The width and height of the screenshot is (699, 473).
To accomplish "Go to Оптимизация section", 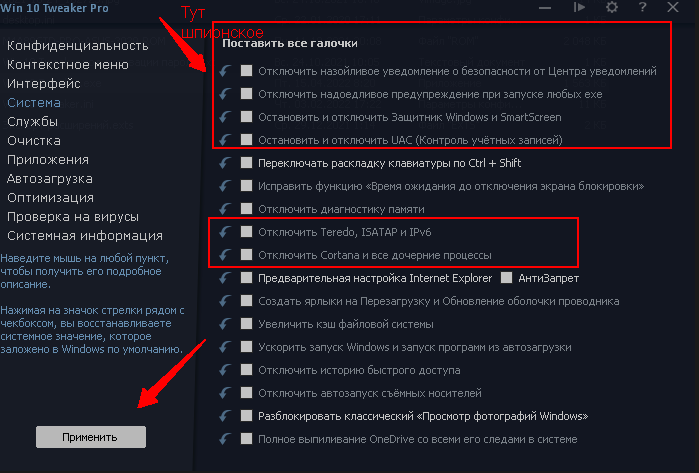I will pos(50,198).
